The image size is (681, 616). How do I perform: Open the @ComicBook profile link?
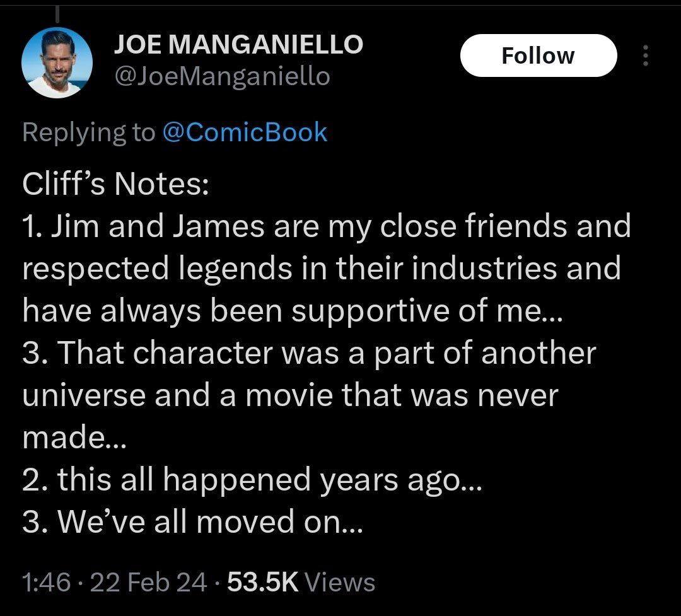[x=245, y=132]
